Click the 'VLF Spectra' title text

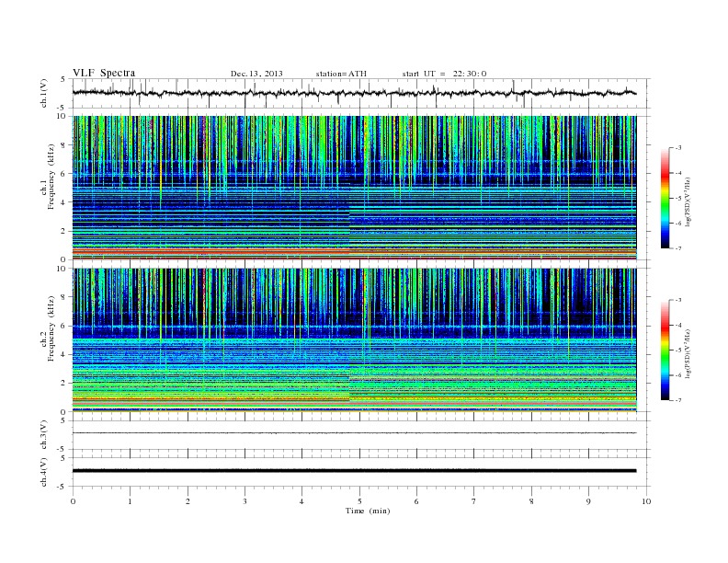(x=104, y=73)
